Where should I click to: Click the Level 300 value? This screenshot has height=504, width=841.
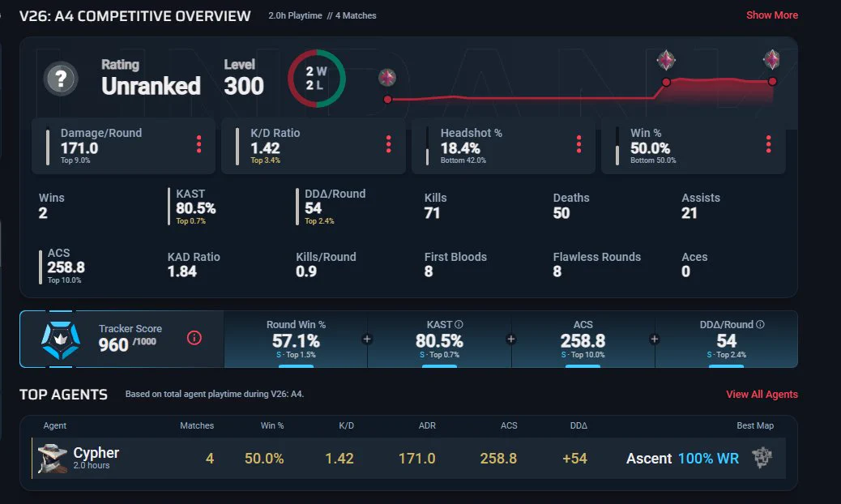(x=244, y=86)
